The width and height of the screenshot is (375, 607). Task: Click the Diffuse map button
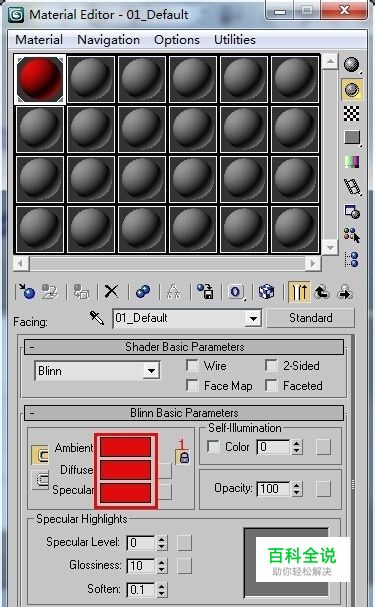165,471
